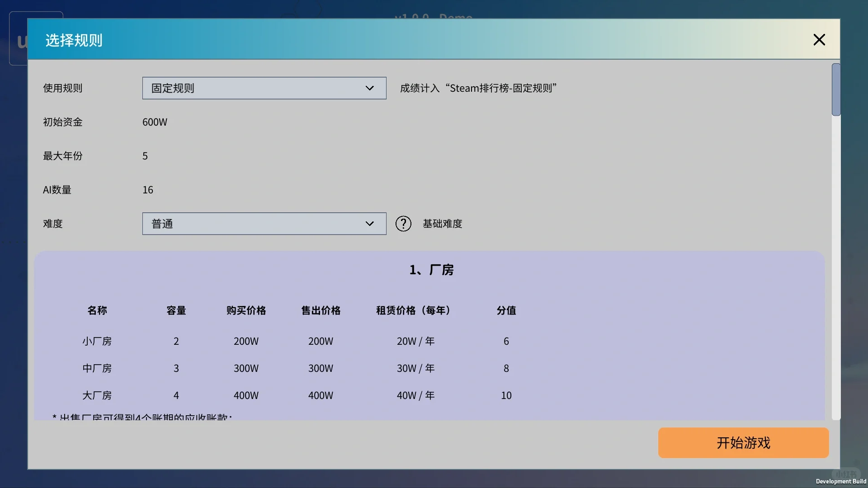Click the chevron arrow on the 难度 dropdown

pos(370,223)
